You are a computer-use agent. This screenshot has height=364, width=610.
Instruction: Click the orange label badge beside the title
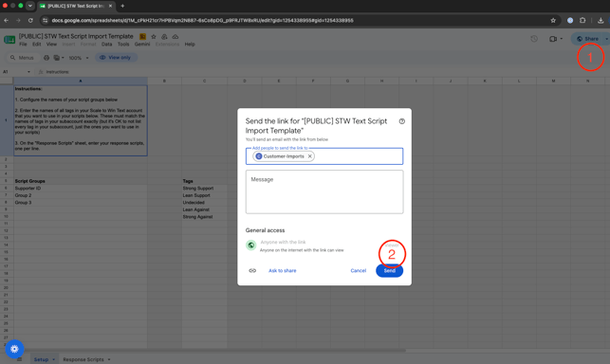coord(142,37)
